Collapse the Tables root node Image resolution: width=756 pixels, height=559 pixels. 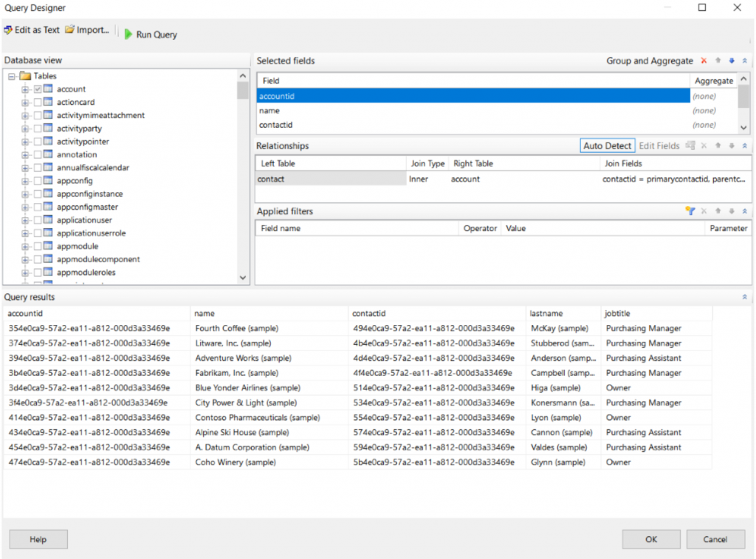(12, 76)
